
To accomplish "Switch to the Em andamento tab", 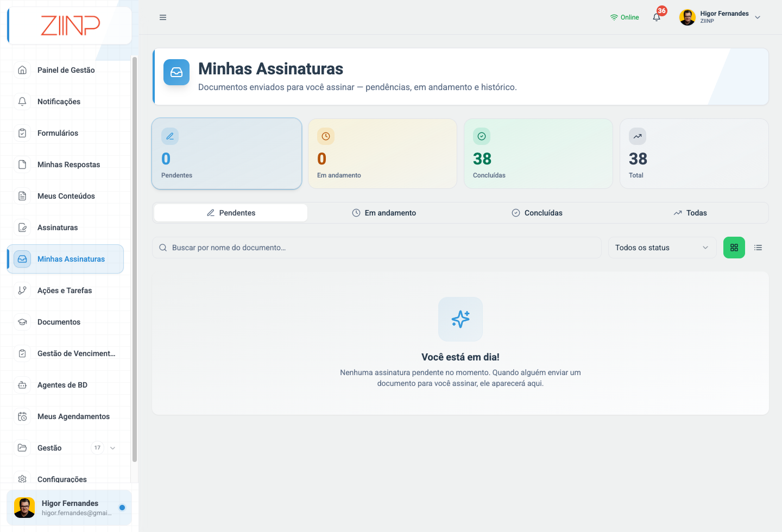I will 384,213.
